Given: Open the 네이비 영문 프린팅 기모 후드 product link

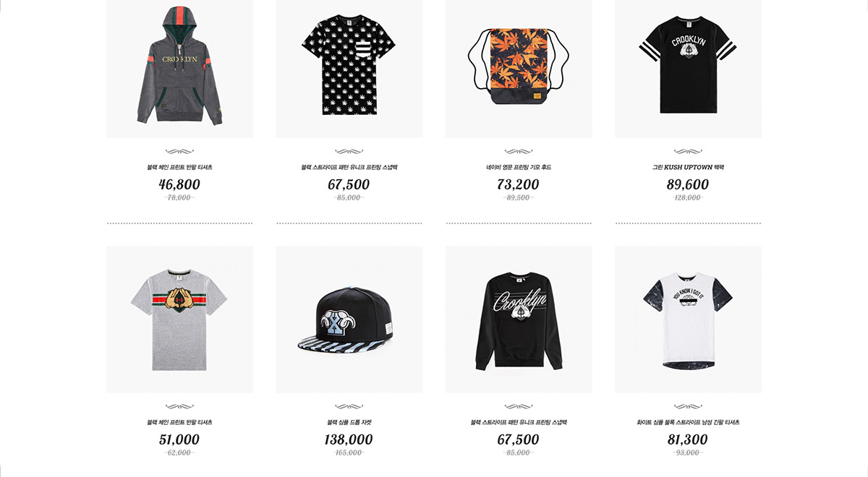Looking at the screenshot, I should 519,167.
